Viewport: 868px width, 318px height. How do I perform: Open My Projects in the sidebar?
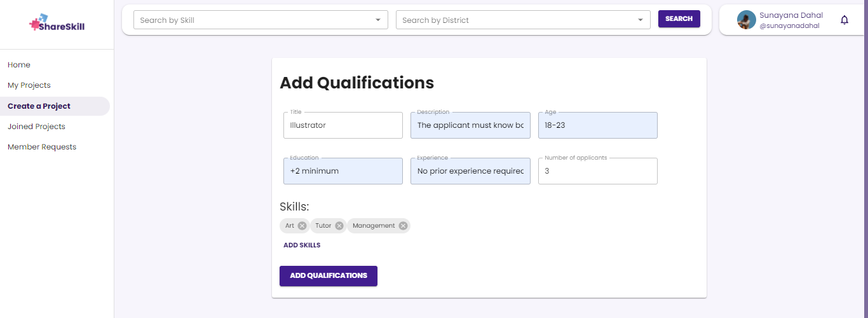tap(29, 85)
